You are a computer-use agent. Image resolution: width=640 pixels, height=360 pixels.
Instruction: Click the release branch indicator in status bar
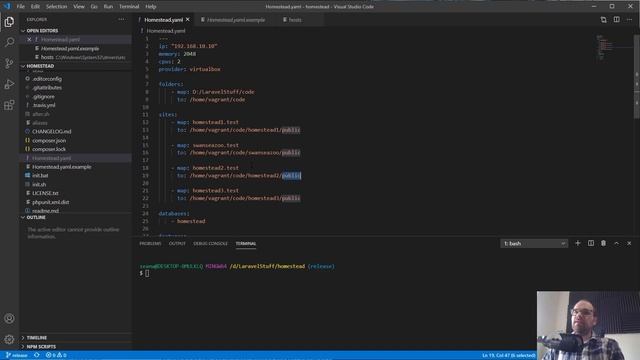click(17, 356)
